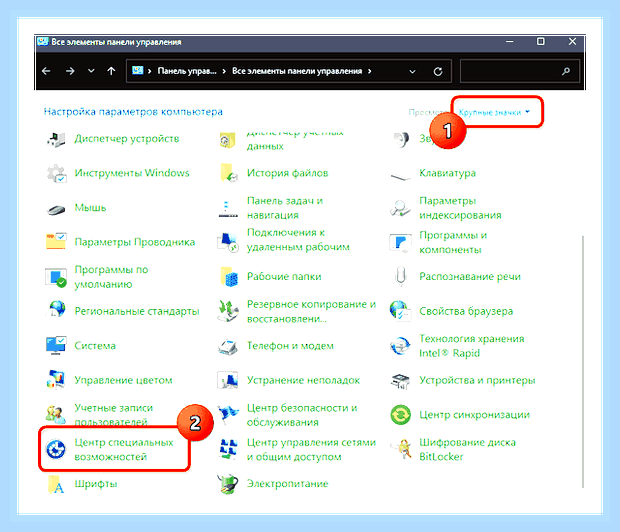
Task: Expand the chevron before Панель управ... breadcrumb
Action: pyautogui.click(x=149, y=71)
